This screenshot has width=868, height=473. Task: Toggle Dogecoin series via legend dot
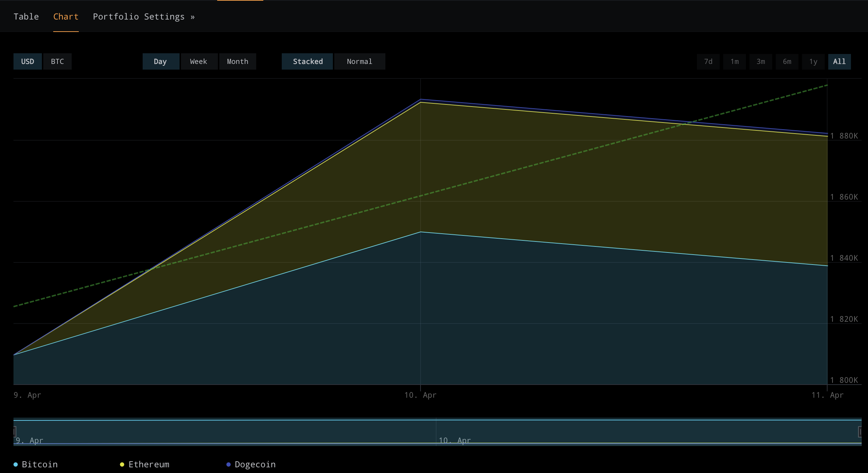[x=228, y=464]
